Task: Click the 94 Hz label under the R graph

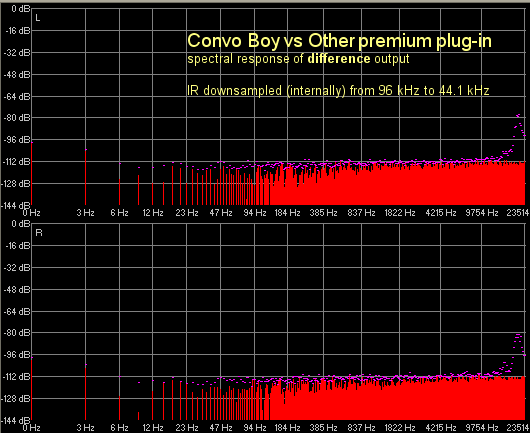Action: [x=255, y=428]
